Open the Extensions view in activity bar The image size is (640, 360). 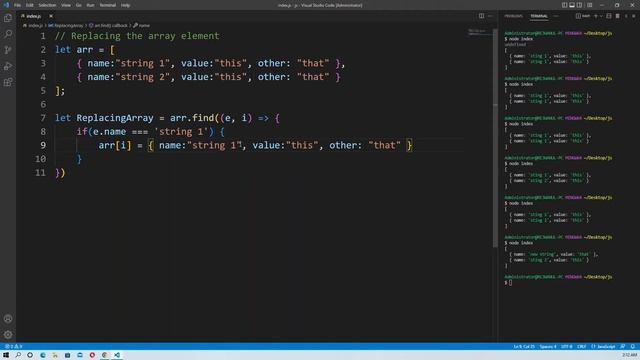click(8, 82)
